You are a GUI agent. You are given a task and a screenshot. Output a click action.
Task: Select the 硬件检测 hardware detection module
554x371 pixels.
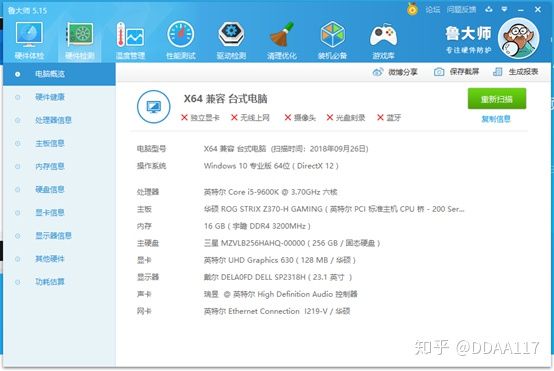[x=80, y=40]
